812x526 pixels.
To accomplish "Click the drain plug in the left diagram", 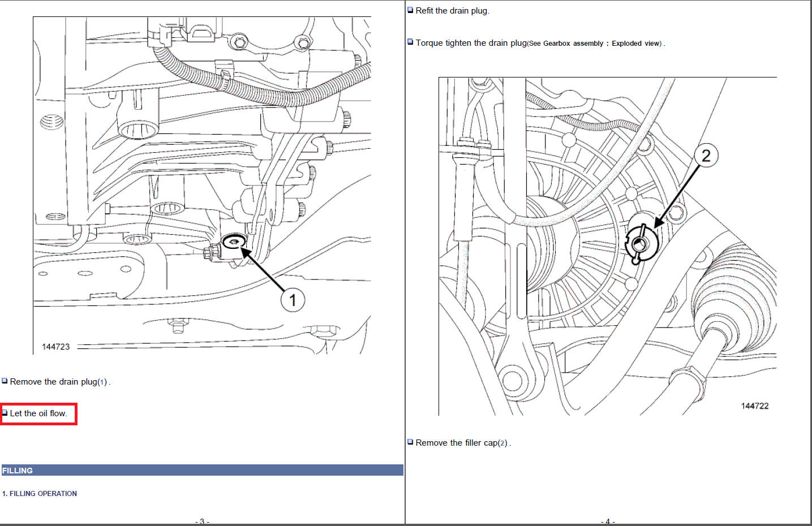I will tap(233, 243).
